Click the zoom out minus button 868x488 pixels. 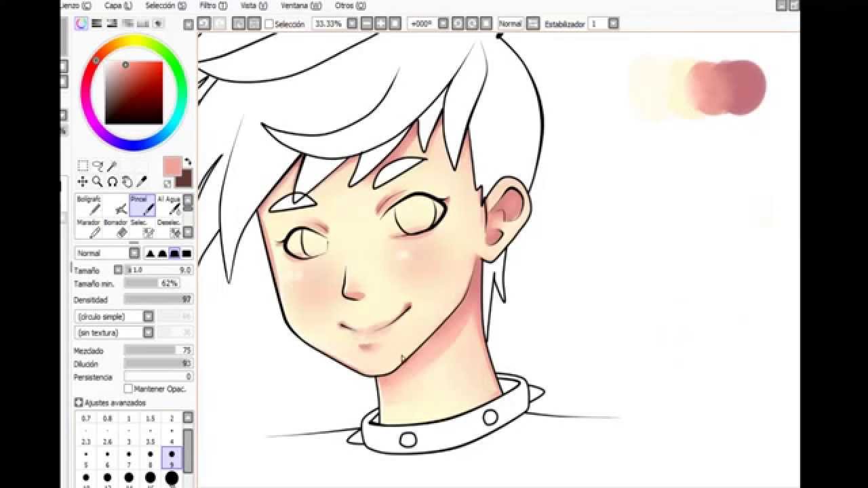coord(367,24)
